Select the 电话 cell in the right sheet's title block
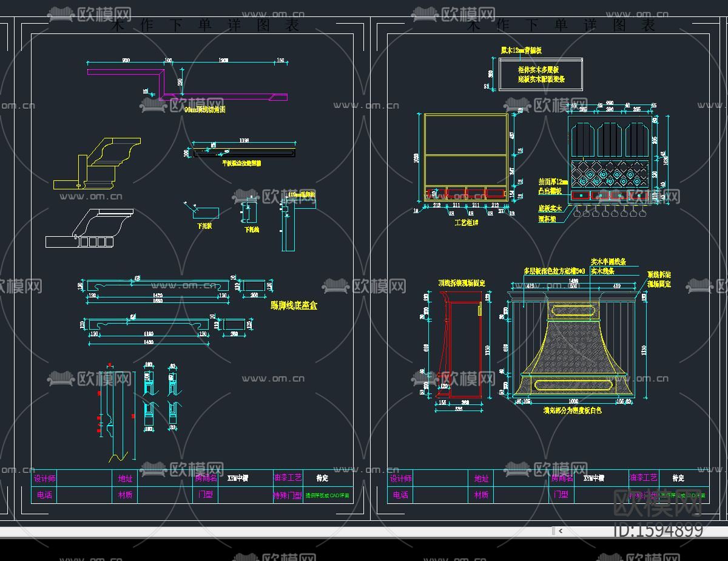The height and width of the screenshot is (561, 728). click(x=400, y=495)
